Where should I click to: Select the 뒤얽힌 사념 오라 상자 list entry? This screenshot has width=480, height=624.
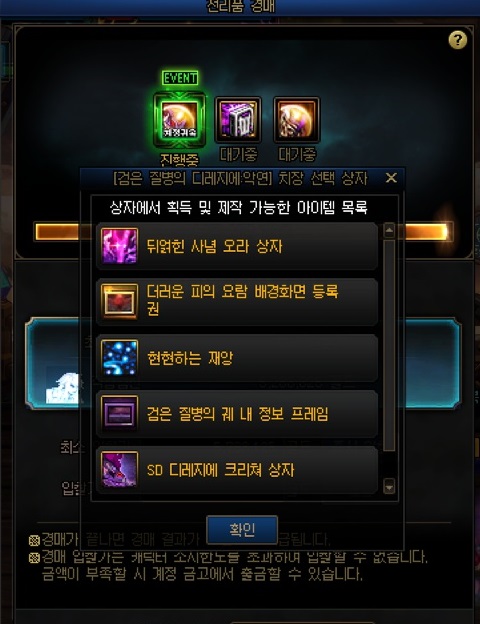point(237,246)
